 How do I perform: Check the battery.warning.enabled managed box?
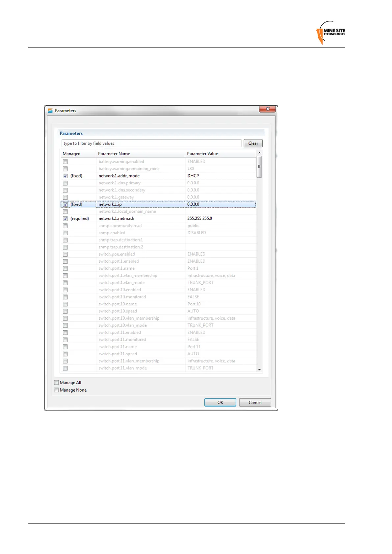pos(65,162)
